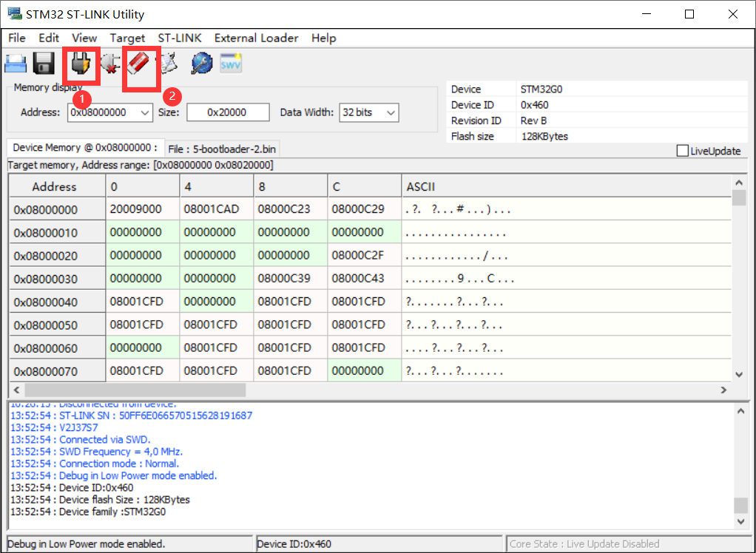Open the Program verify toolbar icon
This screenshot has width=756, height=553.
click(x=169, y=63)
